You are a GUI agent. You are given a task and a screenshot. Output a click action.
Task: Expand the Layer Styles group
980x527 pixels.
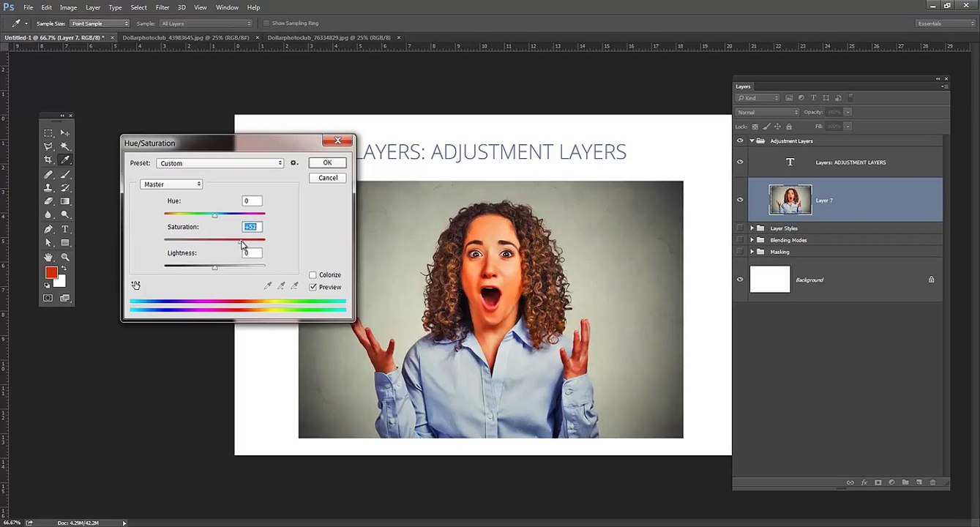tap(752, 228)
